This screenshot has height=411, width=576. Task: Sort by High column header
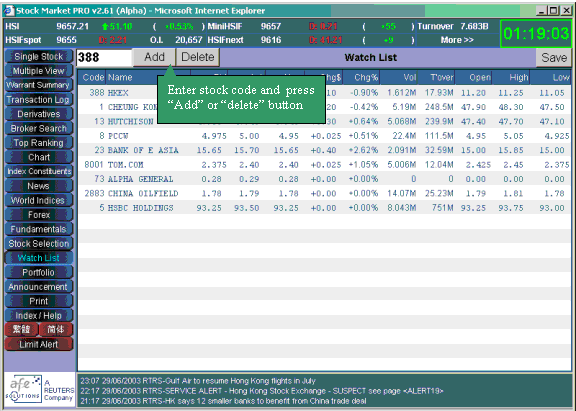[511, 77]
